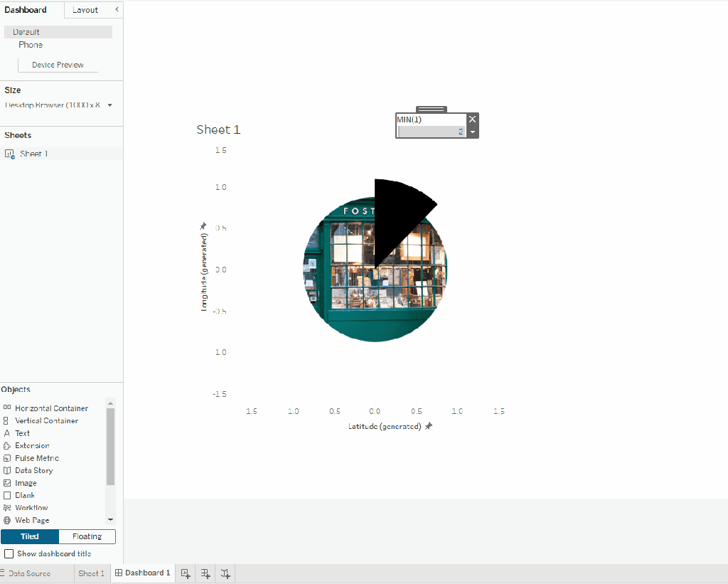Screen dimensions: 728x584
Task: Click the Longitude axis pin icon
Action: click(203, 226)
